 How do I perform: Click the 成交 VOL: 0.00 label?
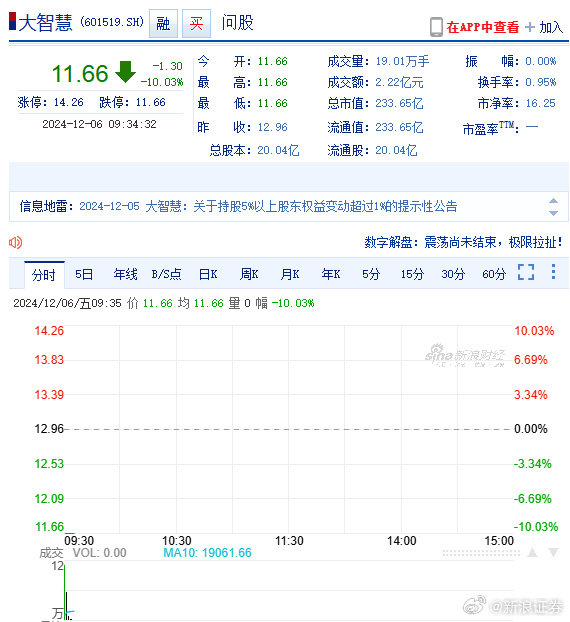click(x=83, y=553)
